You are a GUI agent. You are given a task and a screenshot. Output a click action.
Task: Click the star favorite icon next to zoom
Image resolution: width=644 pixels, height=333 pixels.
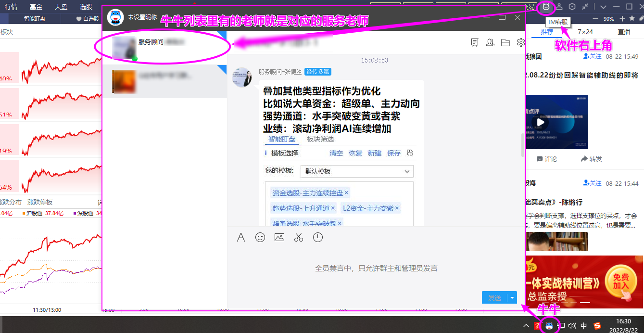(632, 18)
